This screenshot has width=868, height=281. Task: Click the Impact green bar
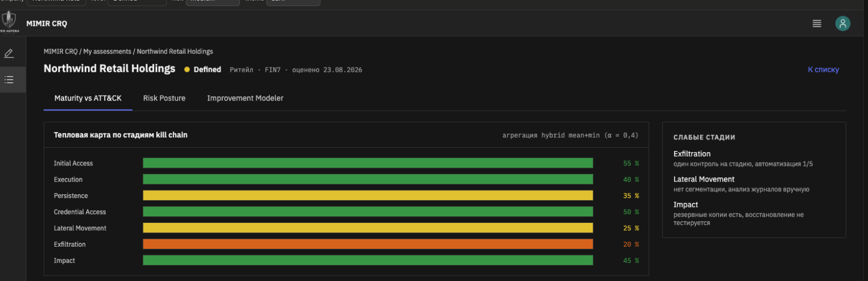pos(368,261)
